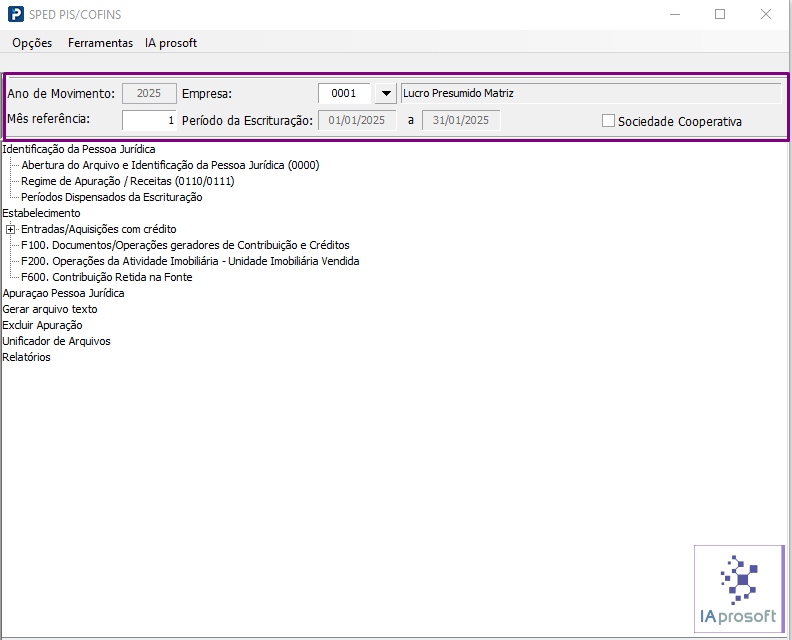Click the Ano de Movimento field 2025

[x=149, y=93]
